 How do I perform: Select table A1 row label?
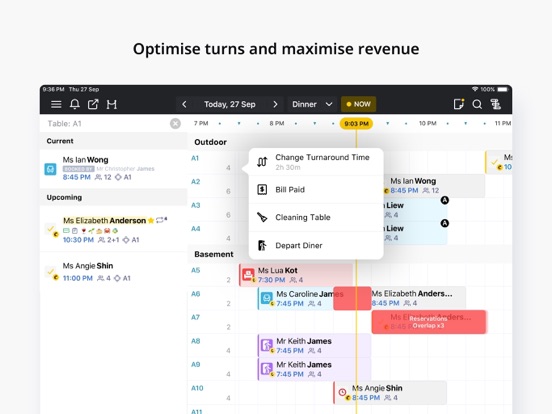pos(195,158)
